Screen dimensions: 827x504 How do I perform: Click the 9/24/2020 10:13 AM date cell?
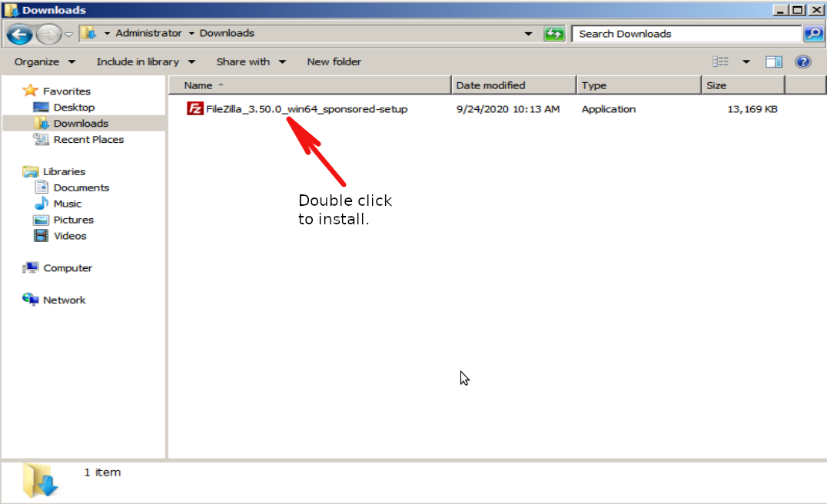[508, 109]
